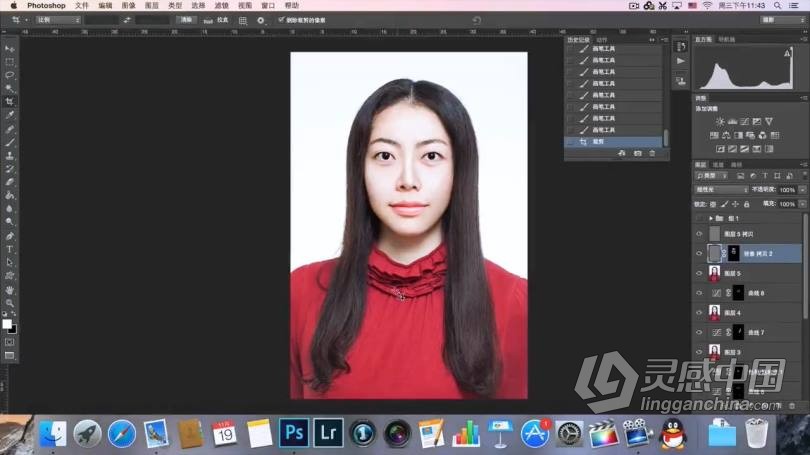Open layer blend mode dropdown
The image size is (810, 455).
(722, 190)
